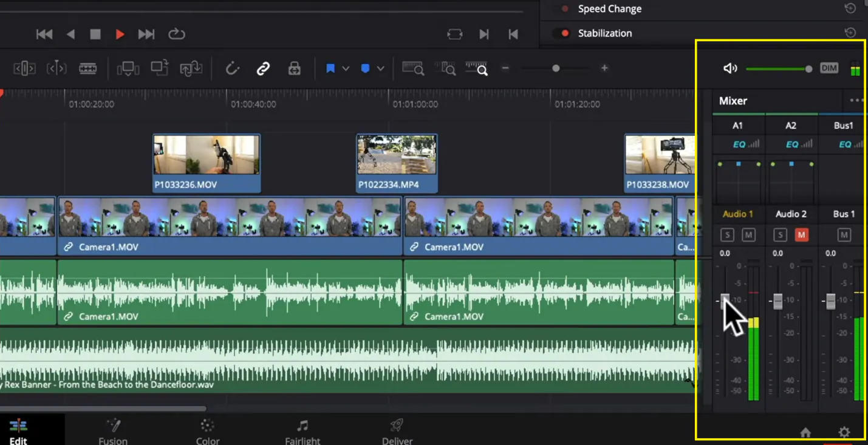Toggle the position lock icon

click(x=295, y=69)
